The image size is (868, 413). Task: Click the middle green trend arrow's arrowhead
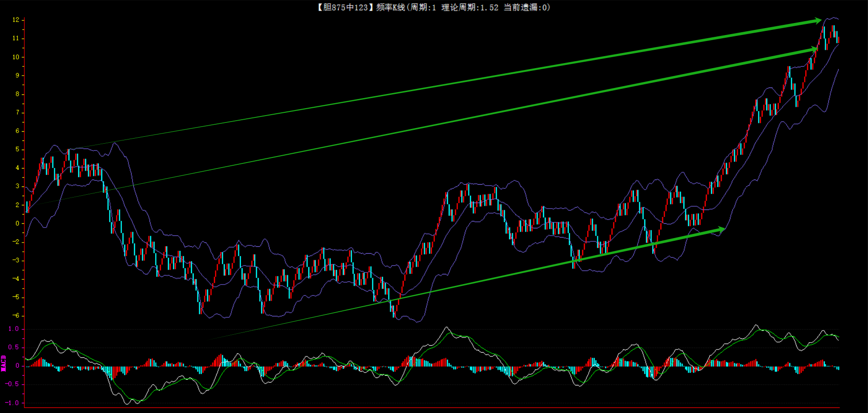(813, 49)
